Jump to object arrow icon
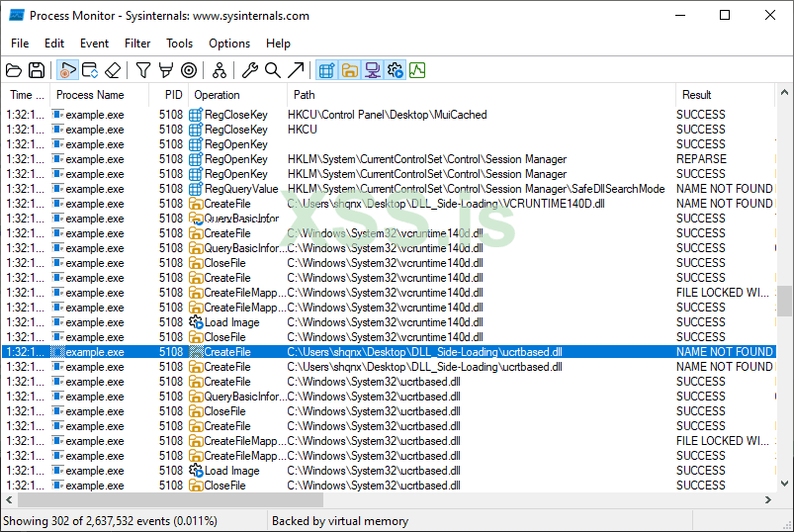The width and height of the screenshot is (794, 532). pyautogui.click(x=296, y=70)
